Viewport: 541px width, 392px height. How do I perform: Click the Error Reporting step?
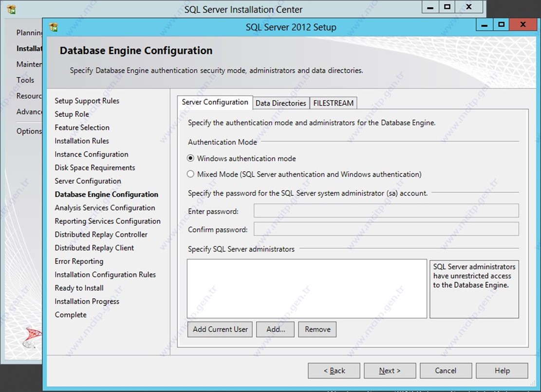(x=79, y=262)
